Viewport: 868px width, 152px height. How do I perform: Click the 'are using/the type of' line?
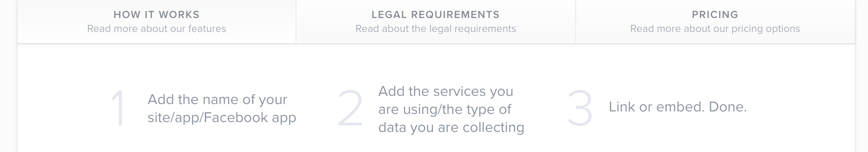pyautogui.click(x=445, y=109)
